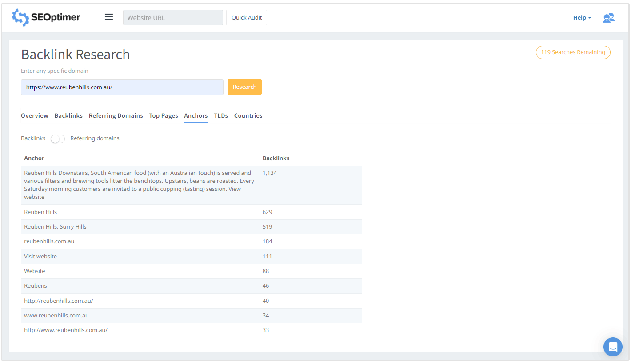The image size is (631, 364).
Task: Open the hamburger navigation menu
Action: pos(109,17)
